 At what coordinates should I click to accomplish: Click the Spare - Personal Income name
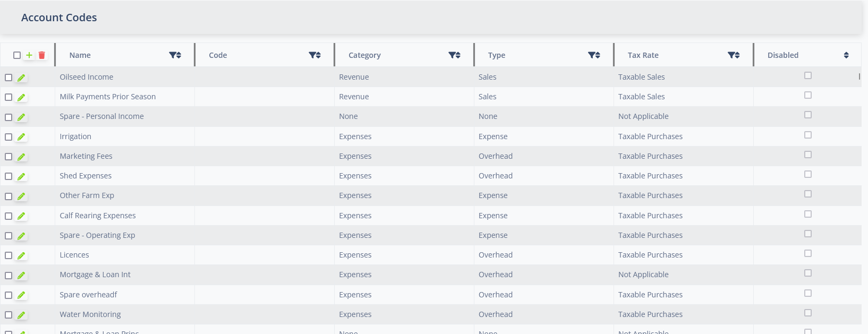click(x=101, y=116)
